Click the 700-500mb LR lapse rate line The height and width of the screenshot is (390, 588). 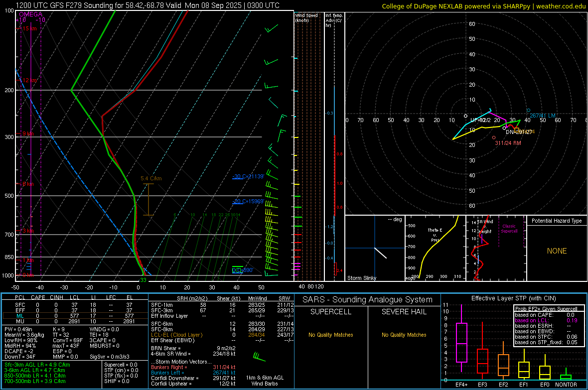coord(35,381)
